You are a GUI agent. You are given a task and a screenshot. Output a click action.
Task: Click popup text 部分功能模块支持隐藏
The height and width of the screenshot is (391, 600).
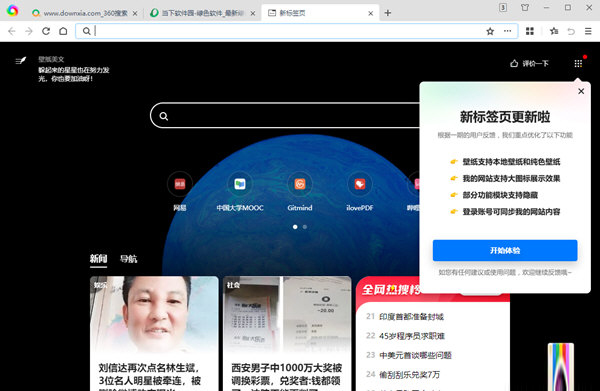(x=500, y=195)
